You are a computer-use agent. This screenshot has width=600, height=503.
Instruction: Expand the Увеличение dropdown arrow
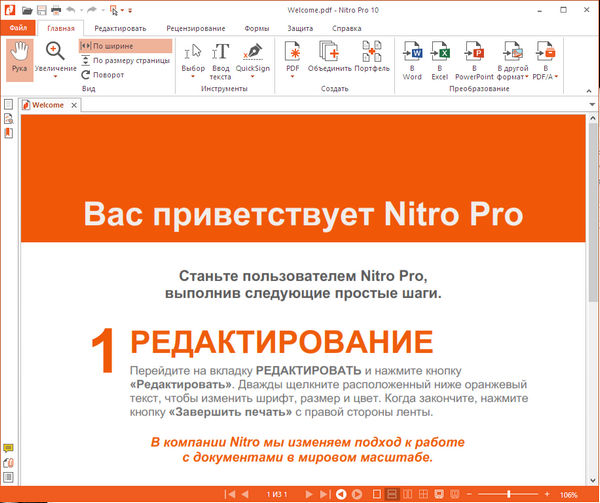pyautogui.click(x=55, y=77)
